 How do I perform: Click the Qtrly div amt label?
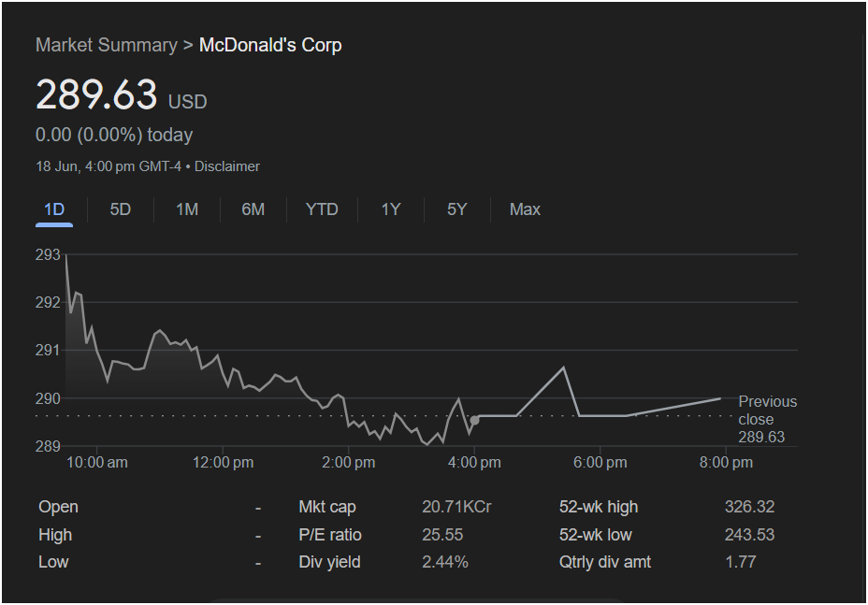point(605,562)
